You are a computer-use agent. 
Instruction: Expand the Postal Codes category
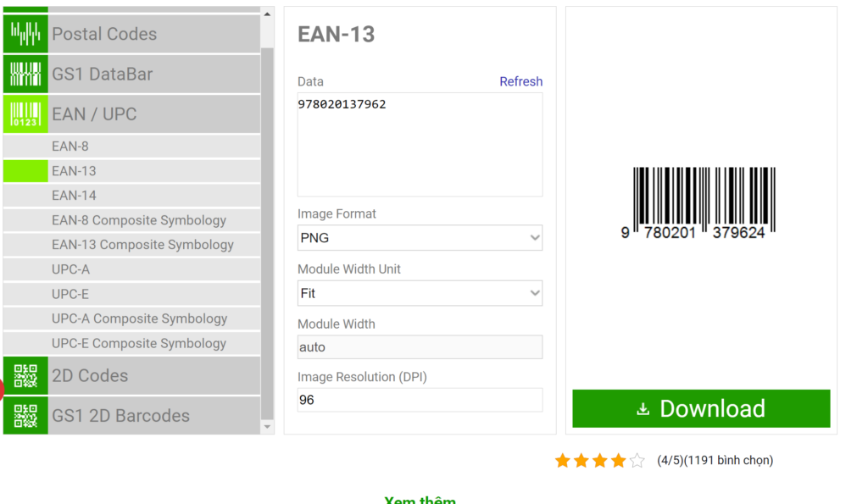[x=131, y=34]
